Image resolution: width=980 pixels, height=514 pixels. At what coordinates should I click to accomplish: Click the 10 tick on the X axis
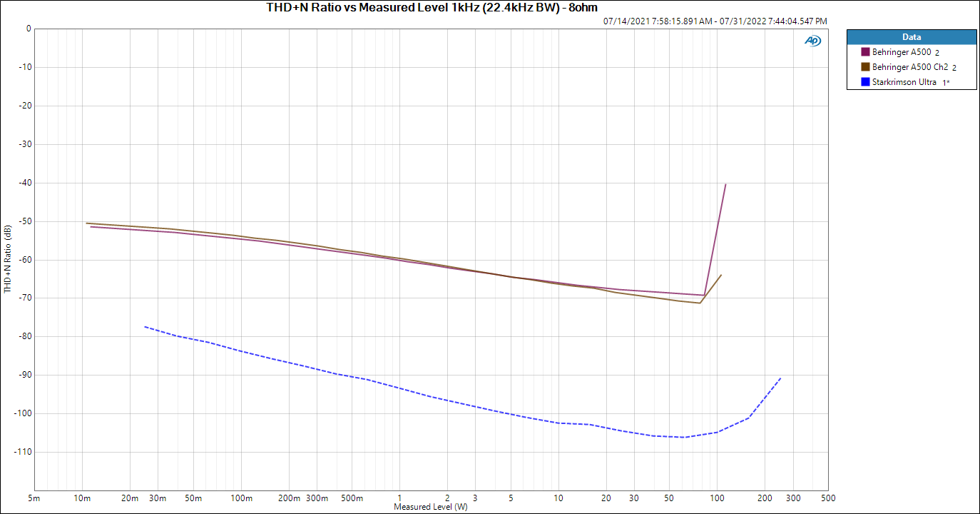click(x=558, y=498)
